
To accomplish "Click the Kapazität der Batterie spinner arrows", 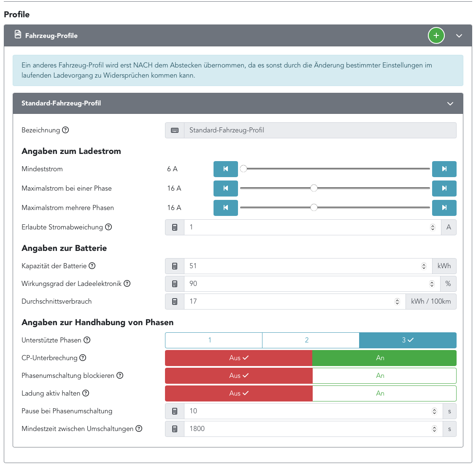I will pos(424,267).
